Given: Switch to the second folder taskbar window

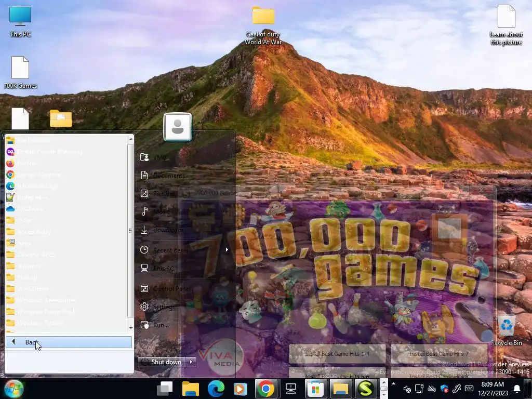Looking at the screenshot, I should pos(341,389).
